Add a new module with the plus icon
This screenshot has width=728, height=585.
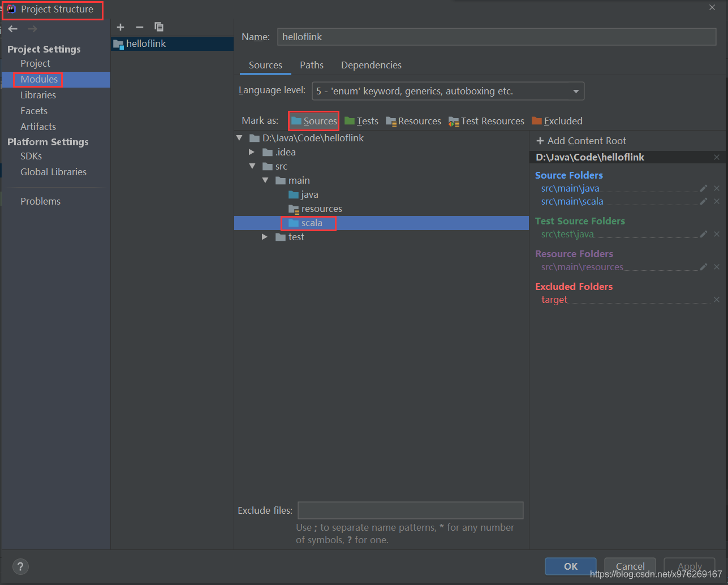(120, 27)
